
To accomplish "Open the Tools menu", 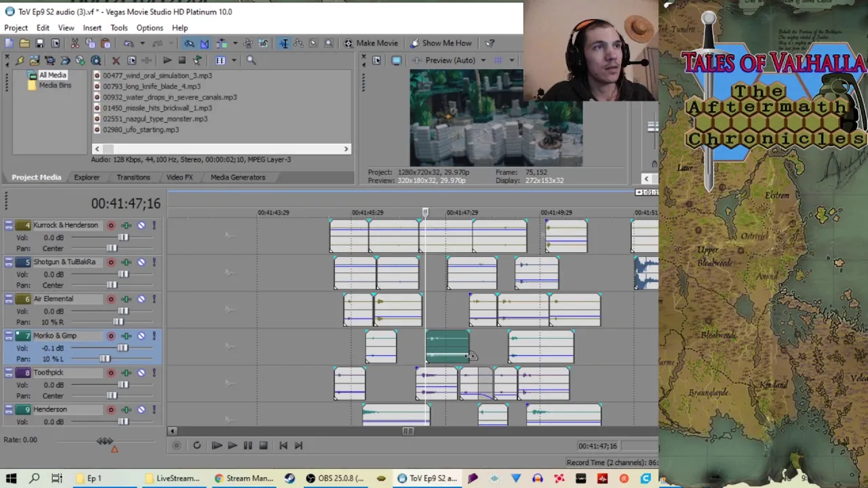I will [119, 28].
